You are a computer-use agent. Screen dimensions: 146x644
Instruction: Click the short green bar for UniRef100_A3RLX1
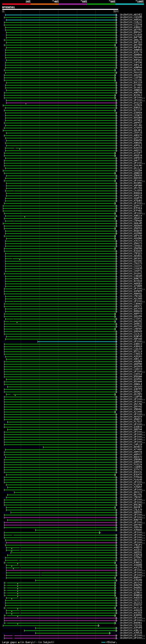(70, 631)
